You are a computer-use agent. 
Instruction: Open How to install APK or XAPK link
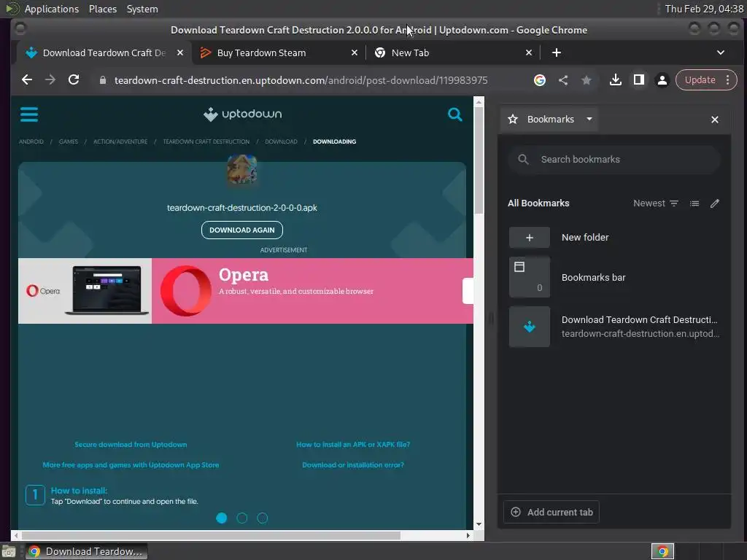point(353,444)
